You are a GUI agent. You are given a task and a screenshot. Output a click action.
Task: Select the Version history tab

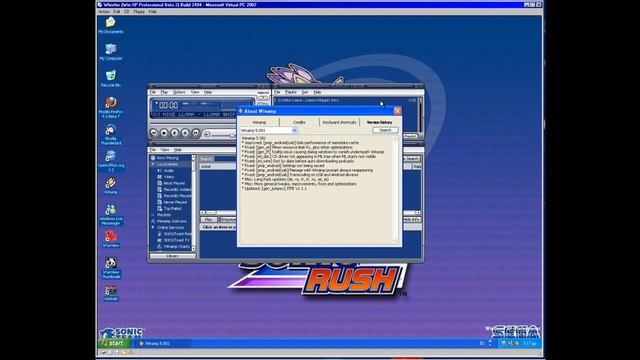[379, 122]
